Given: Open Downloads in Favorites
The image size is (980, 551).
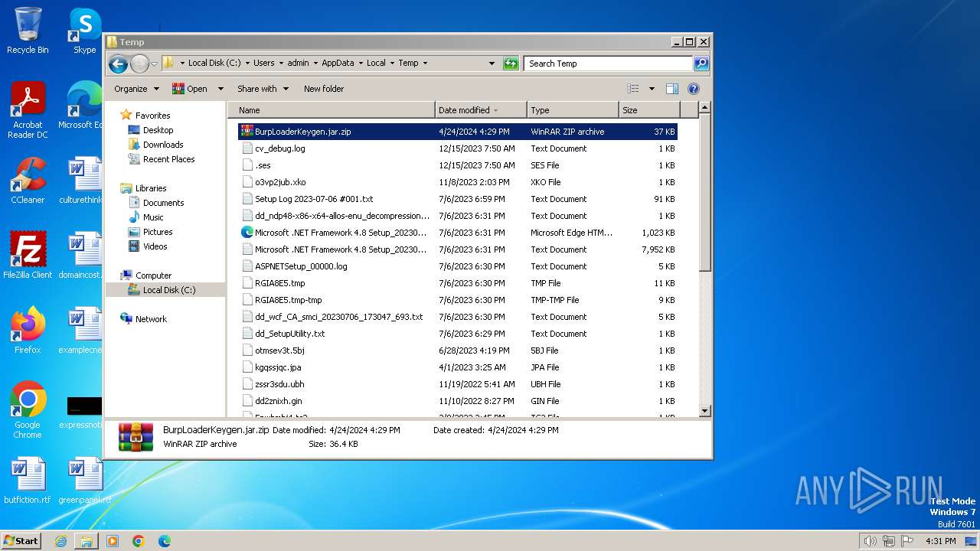Looking at the screenshot, I should [x=163, y=145].
